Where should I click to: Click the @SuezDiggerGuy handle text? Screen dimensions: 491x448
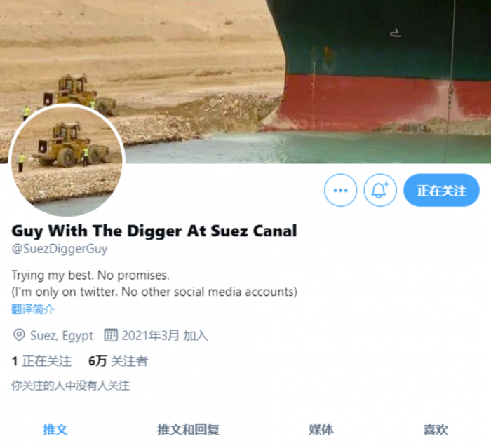tap(60, 249)
